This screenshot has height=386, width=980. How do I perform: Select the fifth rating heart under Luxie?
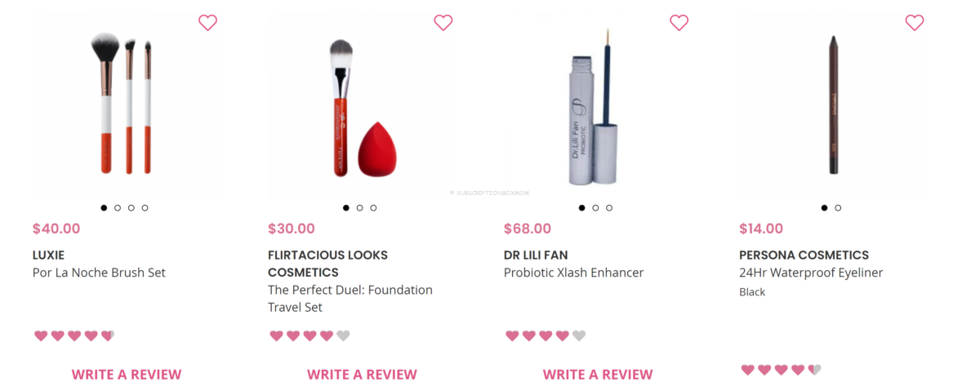click(108, 335)
